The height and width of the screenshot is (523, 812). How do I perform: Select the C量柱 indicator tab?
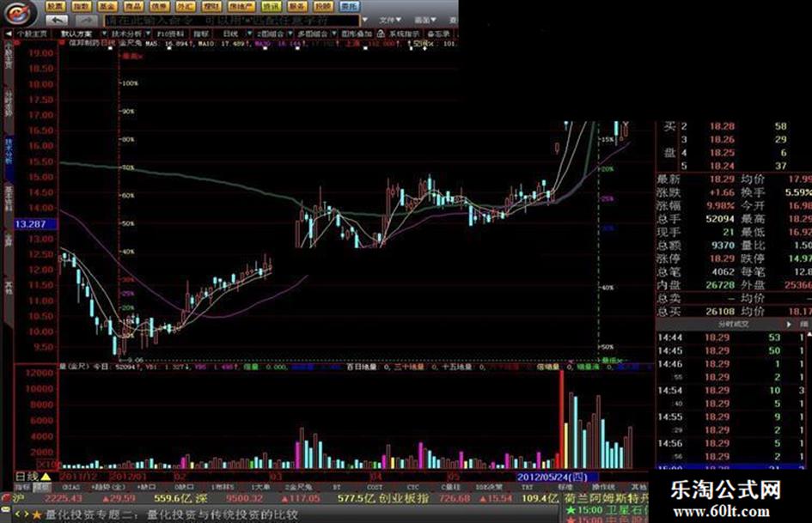tap(451, 487)
